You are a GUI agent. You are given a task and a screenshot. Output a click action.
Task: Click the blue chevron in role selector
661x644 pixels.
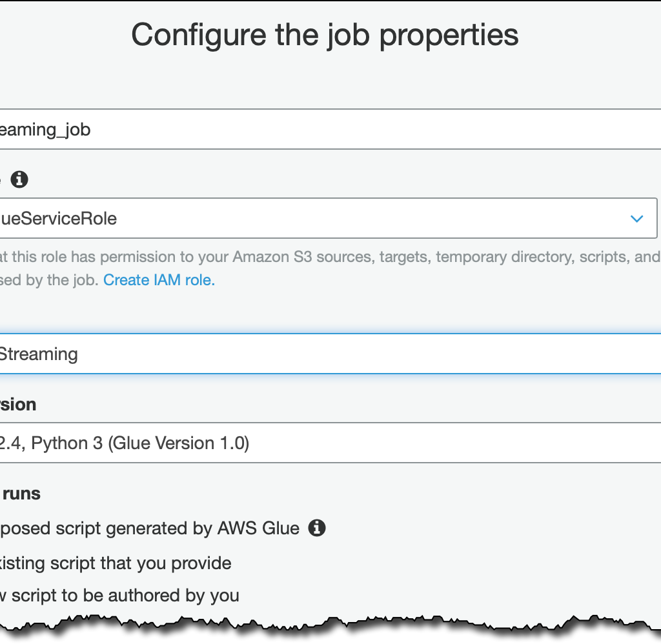click(x=636, y=218)
